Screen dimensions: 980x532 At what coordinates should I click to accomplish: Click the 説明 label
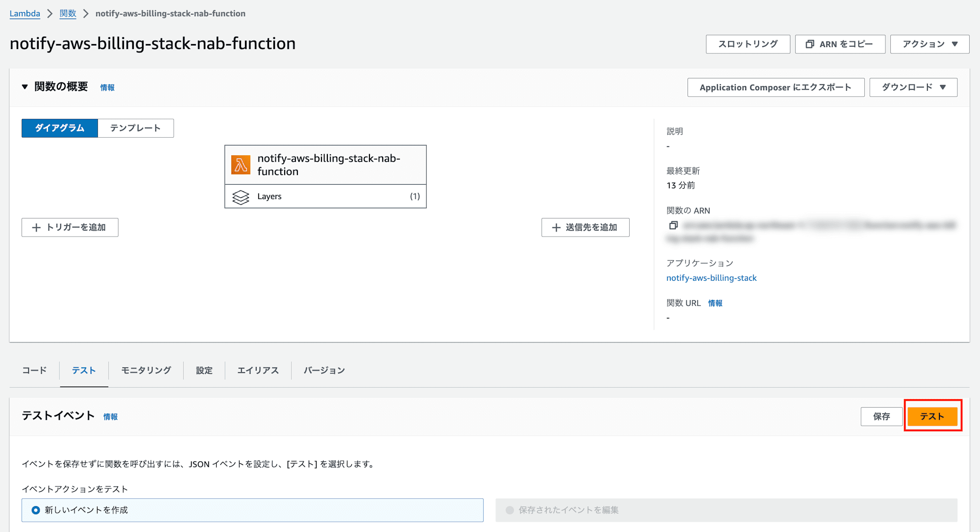pos(675,131)
